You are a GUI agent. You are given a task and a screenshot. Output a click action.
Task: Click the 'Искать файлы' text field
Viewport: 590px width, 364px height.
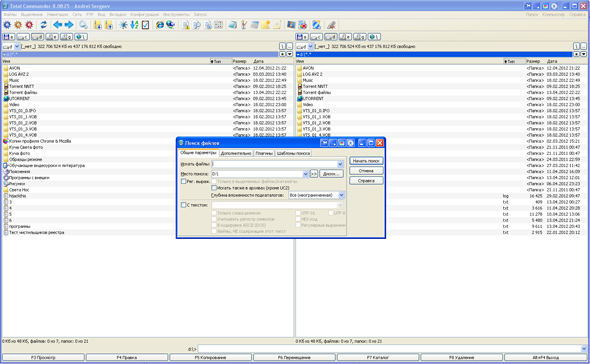[x=274, y=164]
